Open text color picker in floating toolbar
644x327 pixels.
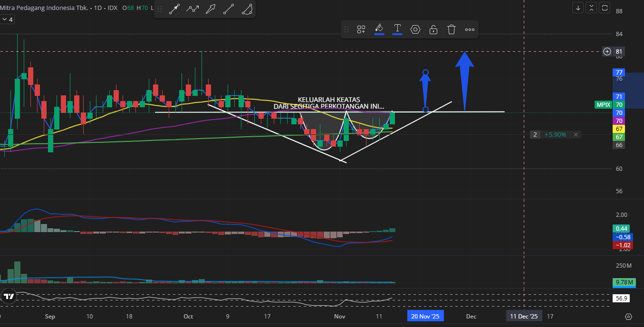[397, 28]
